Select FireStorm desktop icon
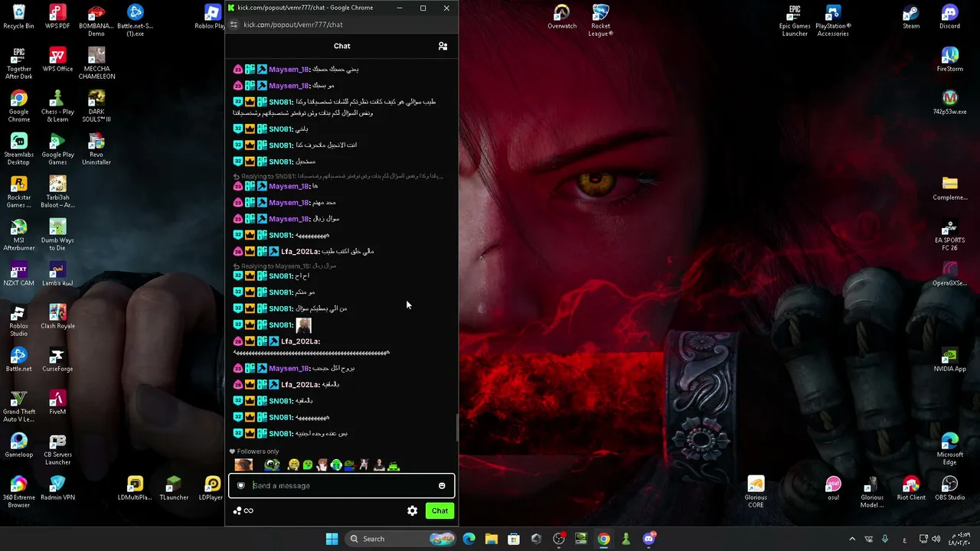Viewport: 980px width, 551px height. tap(949, 60)
